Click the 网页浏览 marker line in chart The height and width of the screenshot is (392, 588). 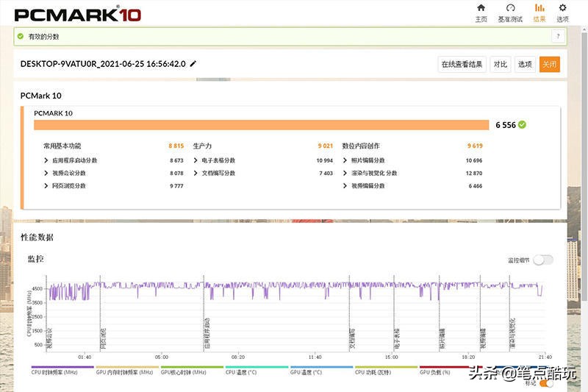click(100, 313)
